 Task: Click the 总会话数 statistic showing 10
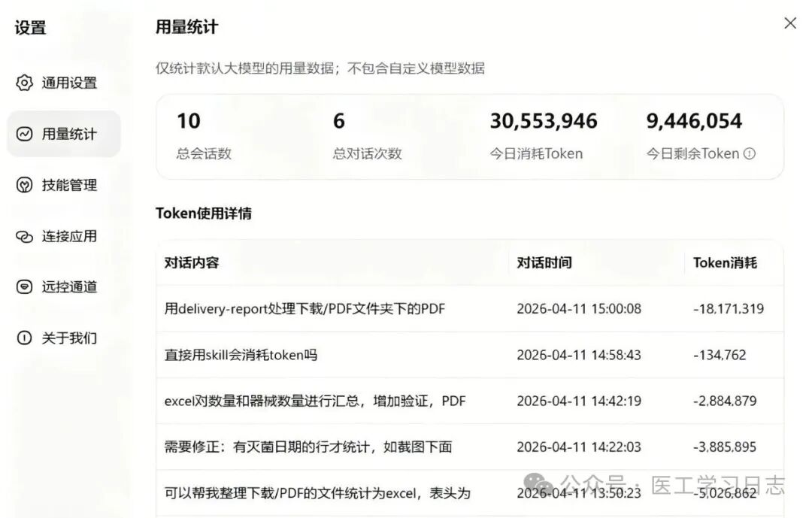[201, 134]
